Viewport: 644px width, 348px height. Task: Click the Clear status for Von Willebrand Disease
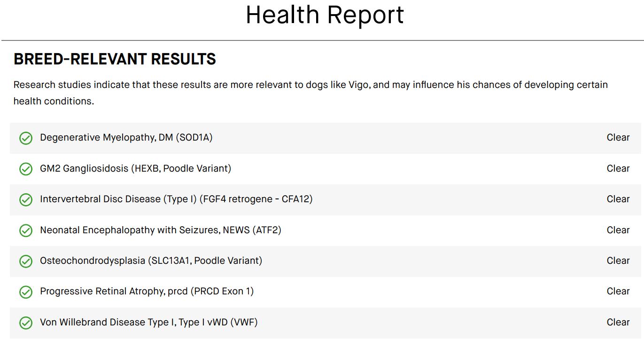click(618, 322)
